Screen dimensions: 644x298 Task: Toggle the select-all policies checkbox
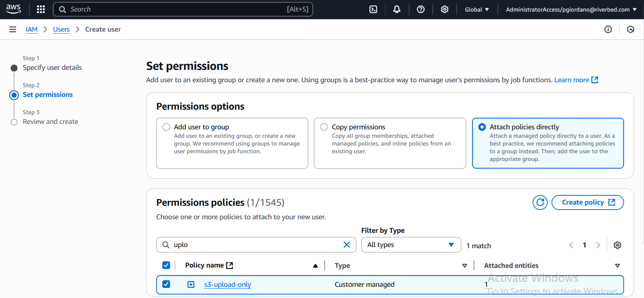click(166, 265)
